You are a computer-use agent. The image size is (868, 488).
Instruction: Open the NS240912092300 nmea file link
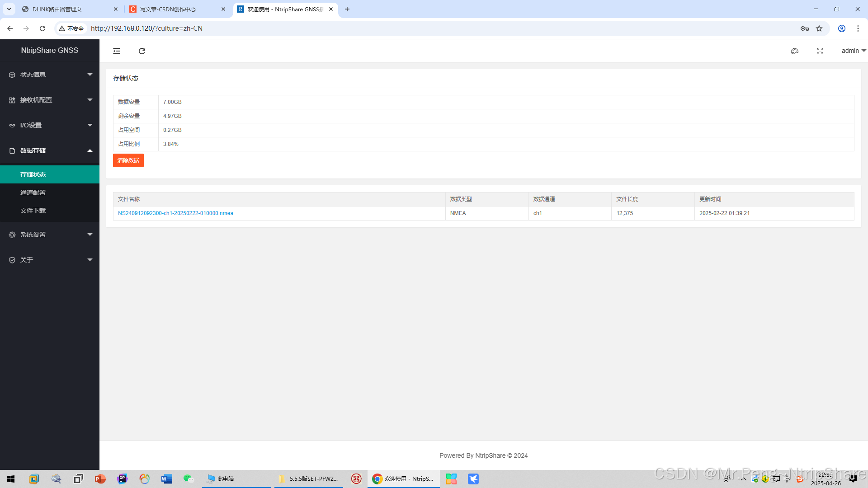coord(175,213)
